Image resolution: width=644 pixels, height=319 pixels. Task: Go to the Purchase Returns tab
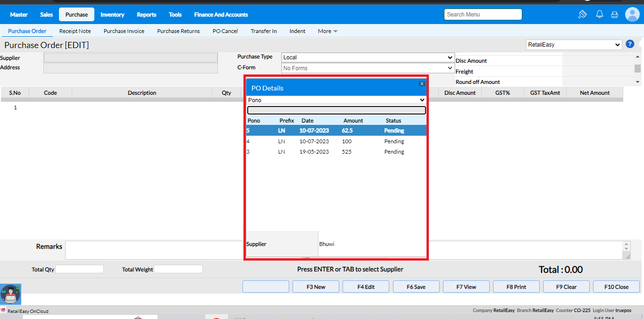pos(178,31)
